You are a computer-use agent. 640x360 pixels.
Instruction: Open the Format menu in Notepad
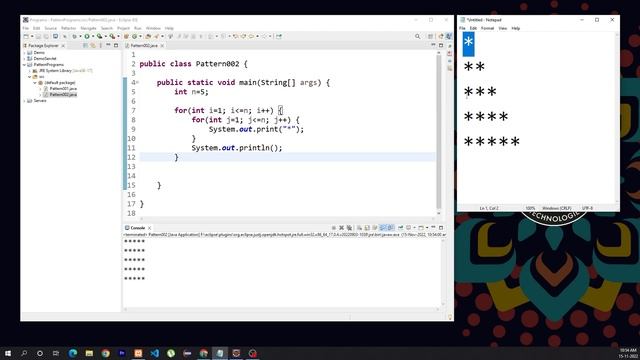[x=487, y=28]
